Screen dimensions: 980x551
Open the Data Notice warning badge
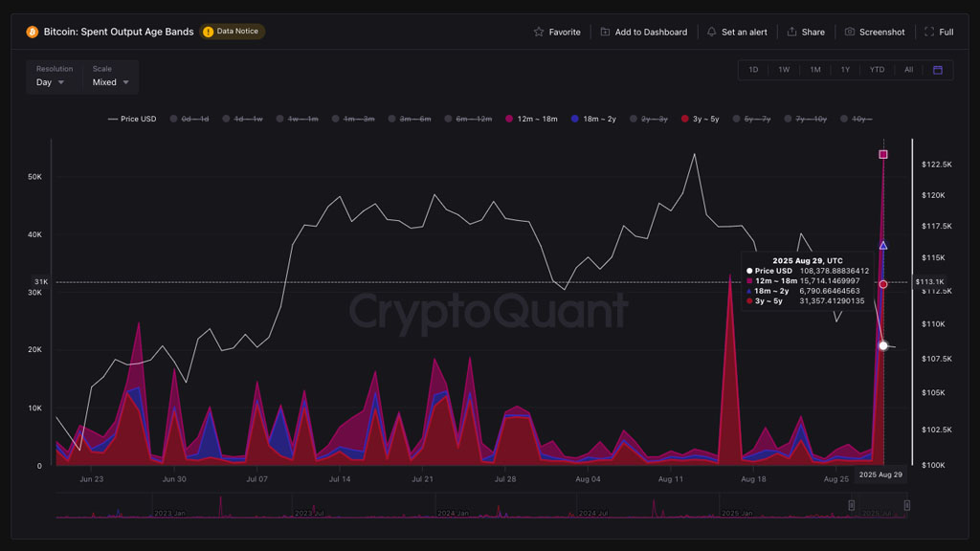coord(232,32)
